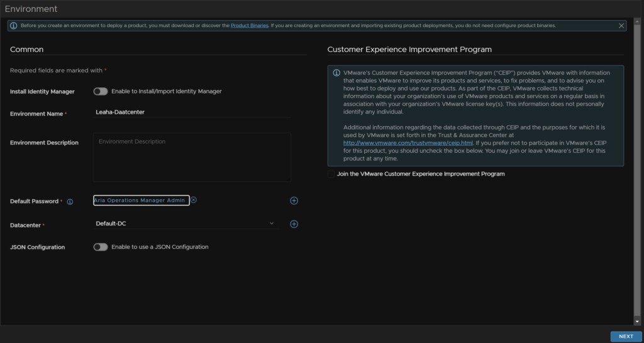This screenshot has height=343, width=644.
Task: Edit the Environment Name field
Action: 192,112
